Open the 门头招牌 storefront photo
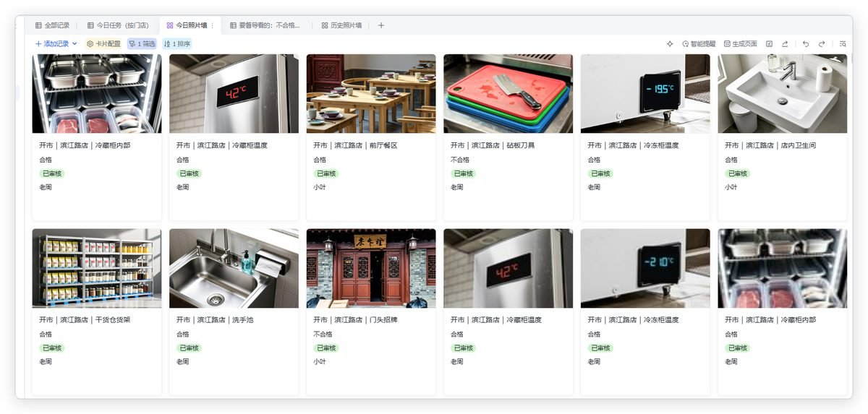This screenshot has width=868, height=414. [x=371, y=268]
